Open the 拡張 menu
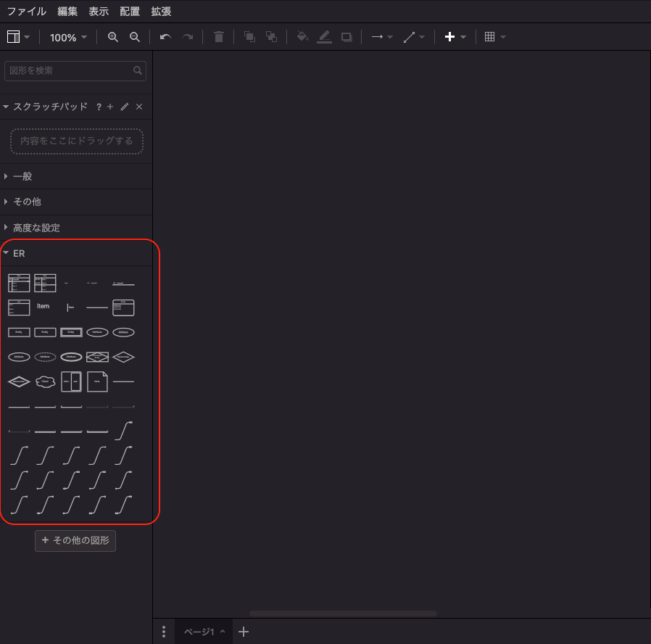The image size is (651, 644). pos(161,12)
